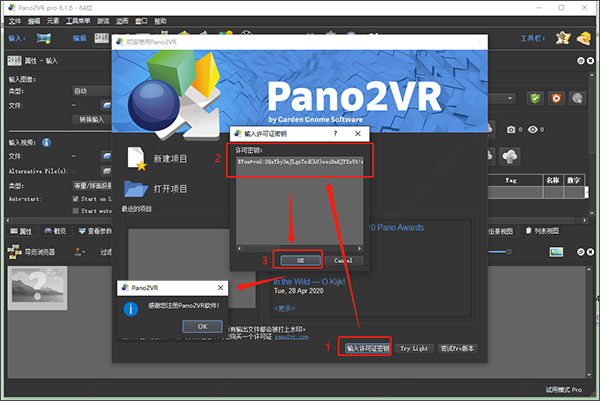Viewport: 600px width, 401px height.
Task: Open the 文件 (File) menu
Action: point(11,21)
